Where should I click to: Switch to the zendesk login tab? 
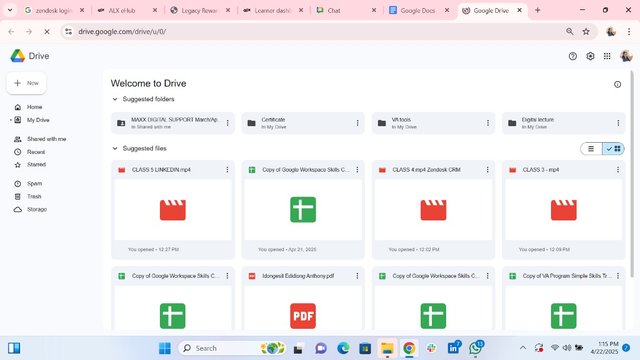click(x=54, y=11)
